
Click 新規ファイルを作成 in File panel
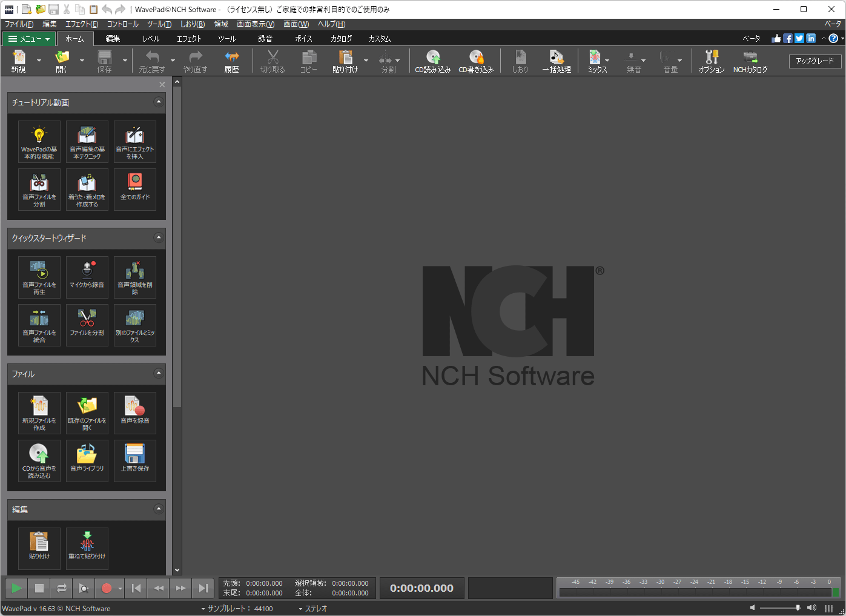pos(39,413)
